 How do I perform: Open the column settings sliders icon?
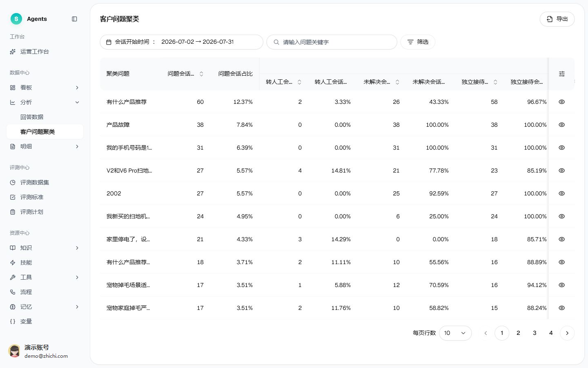[562, 74]
